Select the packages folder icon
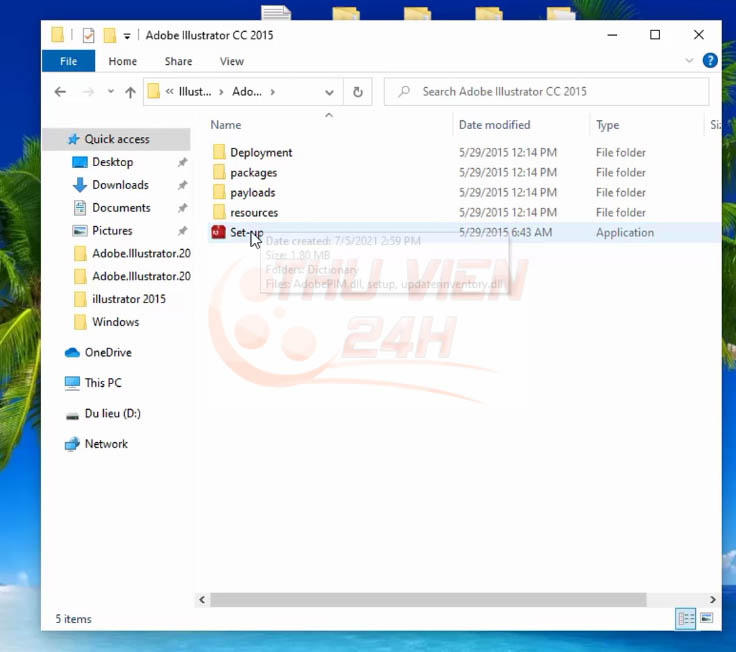 click(219, 172)
